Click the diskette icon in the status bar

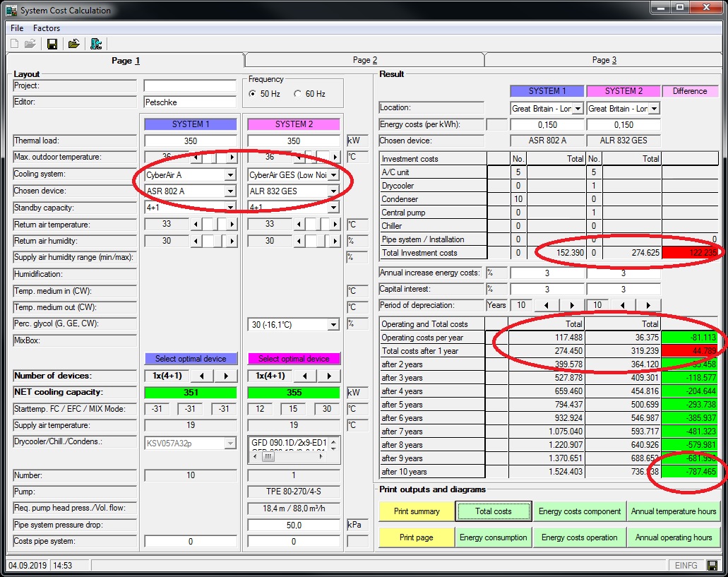pyautogui.click(x=712, y=566)
